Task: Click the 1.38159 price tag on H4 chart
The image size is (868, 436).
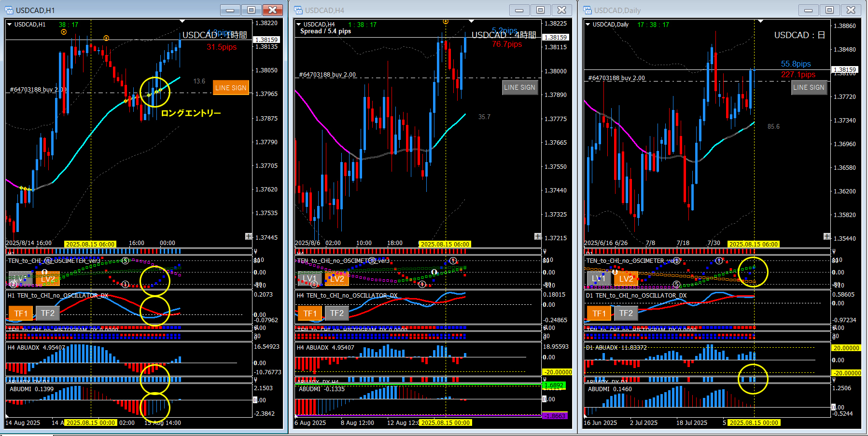Action: click(556, 37)
